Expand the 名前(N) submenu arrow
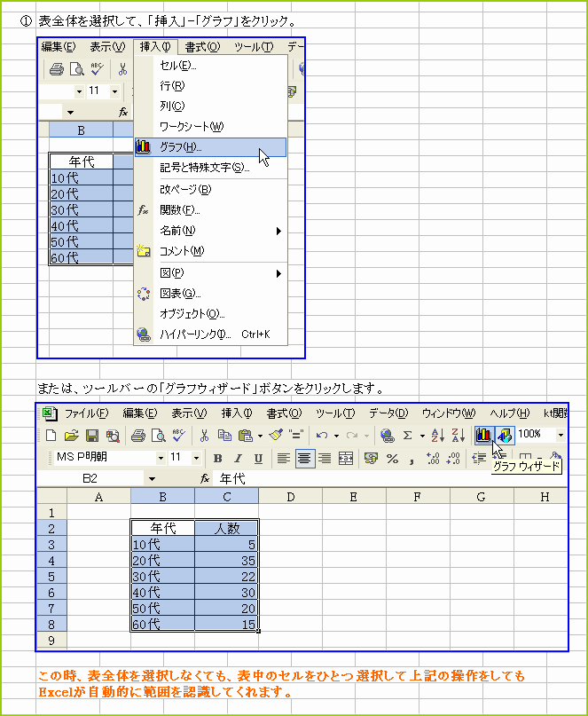The width and height of the screenshot is (588, 716). (278, 231)
